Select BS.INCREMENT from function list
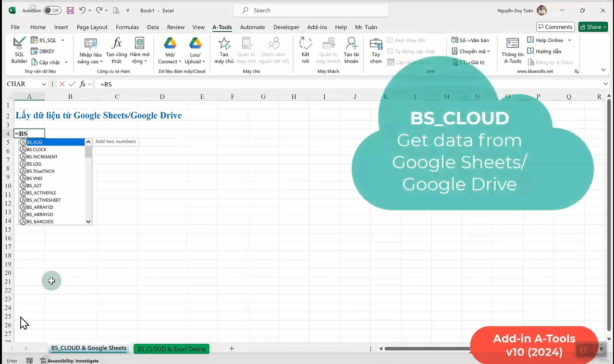Viewport: 614px width, 364px height. [52, 157]
